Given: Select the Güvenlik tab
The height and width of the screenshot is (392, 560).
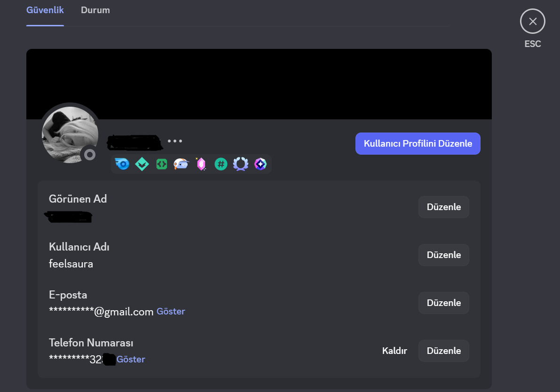Looking at the screenshot, I should tap(45, 9).
